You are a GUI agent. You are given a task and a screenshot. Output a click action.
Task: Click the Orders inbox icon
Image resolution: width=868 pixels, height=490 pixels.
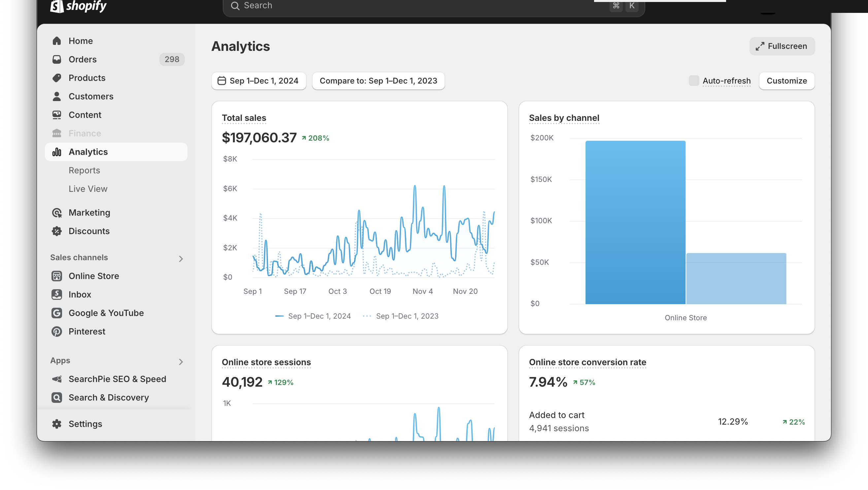(57, 59)
